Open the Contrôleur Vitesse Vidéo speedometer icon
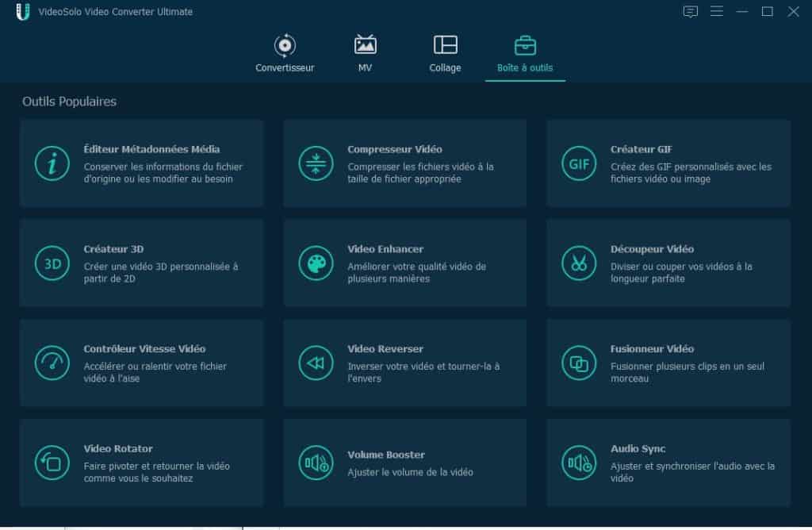Viewport: 812px width, 530px height. tap(52, 363)
